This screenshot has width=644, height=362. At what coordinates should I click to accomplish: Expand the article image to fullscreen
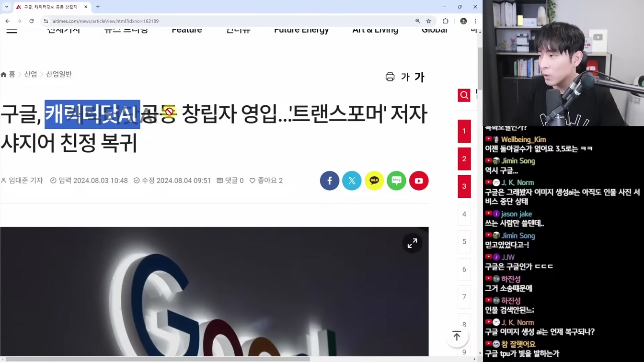pyautogui.click(x=412, y=244)
